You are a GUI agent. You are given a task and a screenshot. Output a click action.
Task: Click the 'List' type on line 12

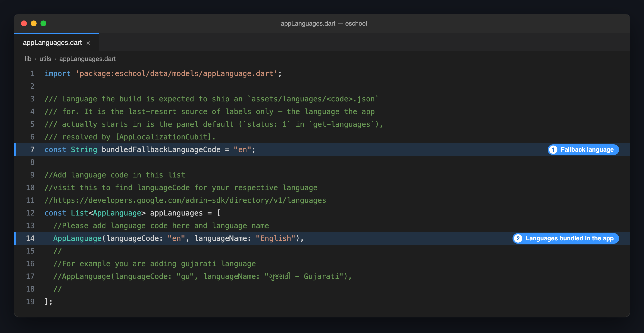click(x=80, y=213)
